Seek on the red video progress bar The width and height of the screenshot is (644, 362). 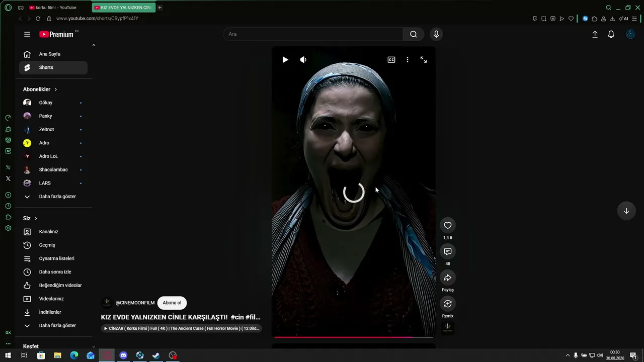(354, 337)
